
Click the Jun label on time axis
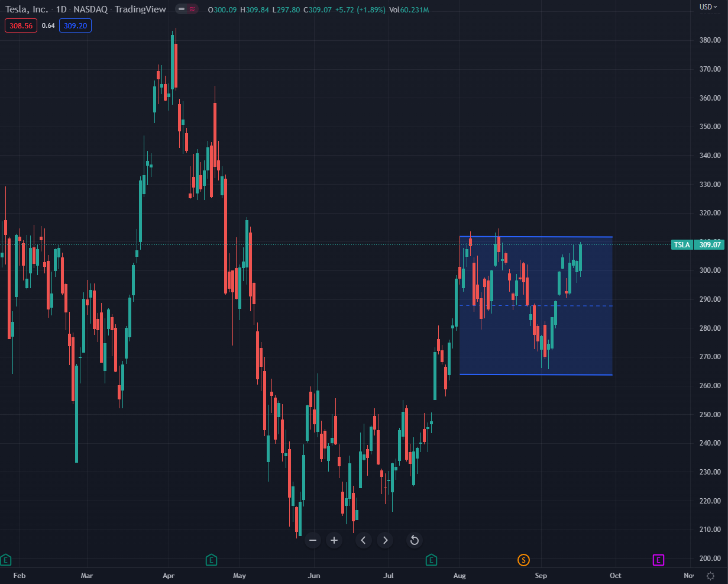(314, 575)
